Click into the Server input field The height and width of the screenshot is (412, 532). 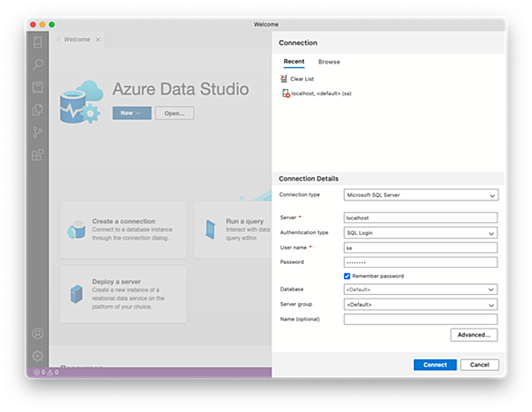420,218
